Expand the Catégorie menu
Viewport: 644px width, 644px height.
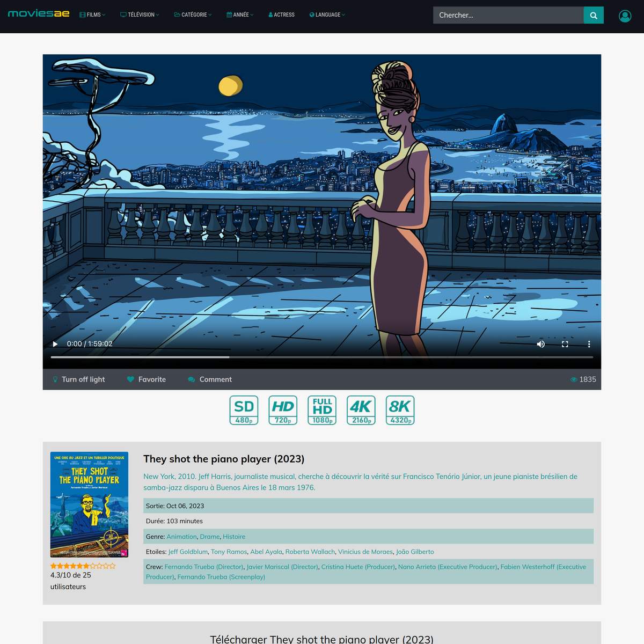click(x=193, y=15)
